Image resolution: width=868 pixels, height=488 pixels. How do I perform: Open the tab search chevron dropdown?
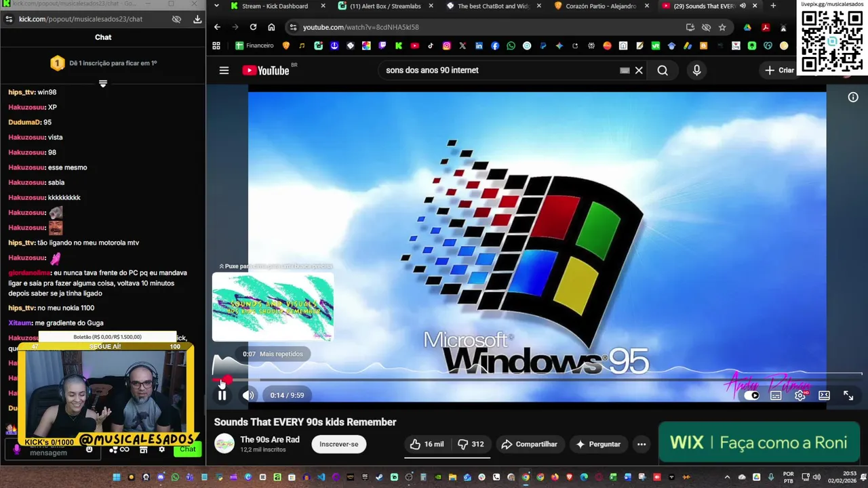[x=216, y=6]
